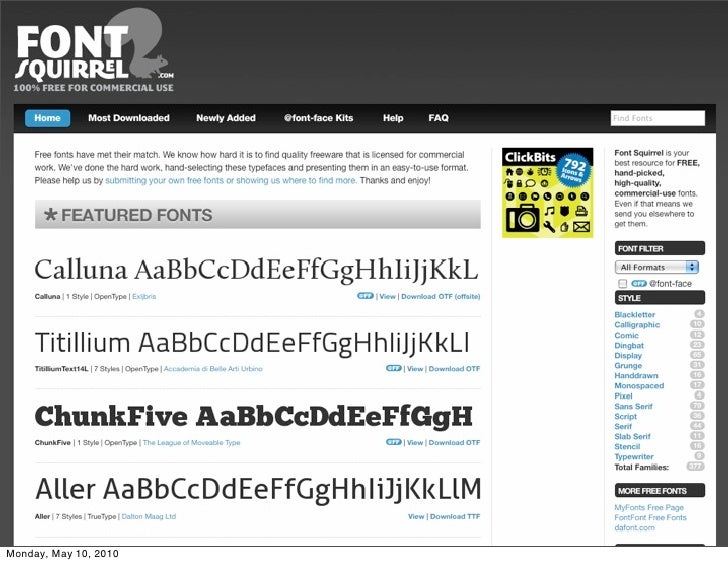Image resolution: width=728 pixels, height=564 pixels.
Task: Download the Titillium OTF
Action: (x=454, y=369)
